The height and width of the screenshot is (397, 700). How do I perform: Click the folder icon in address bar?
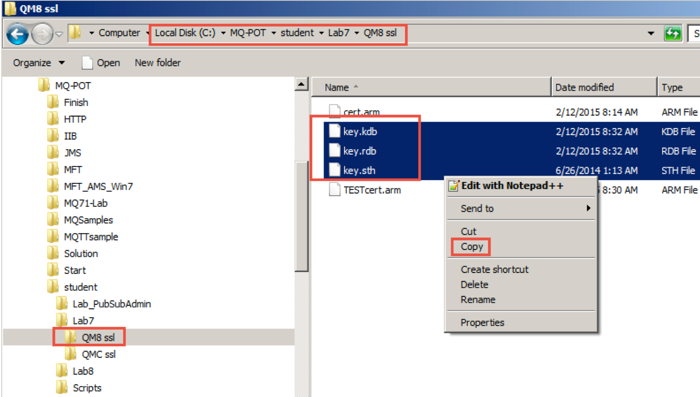tap(75, 32)
